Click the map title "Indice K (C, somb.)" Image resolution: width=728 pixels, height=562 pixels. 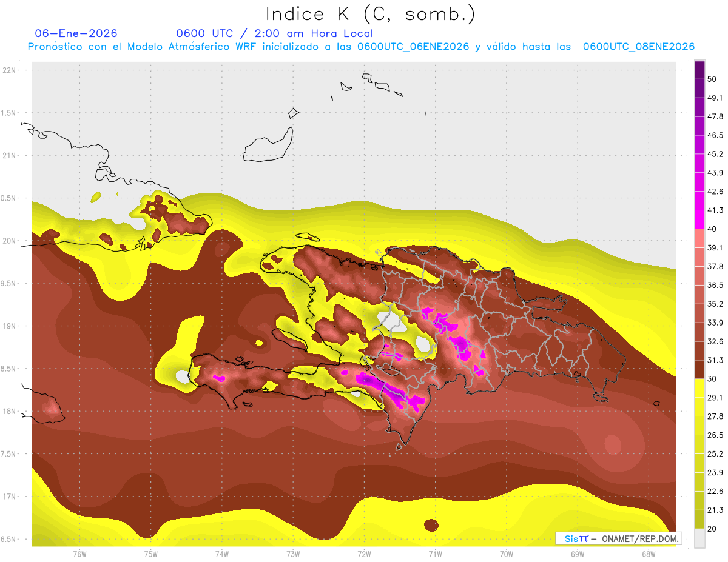coord(370,14)
